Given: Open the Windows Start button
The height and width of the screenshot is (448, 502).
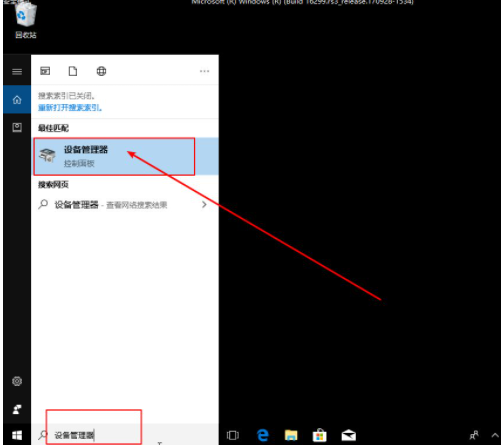Looking at the screenshot, I should tap(17, 435).
